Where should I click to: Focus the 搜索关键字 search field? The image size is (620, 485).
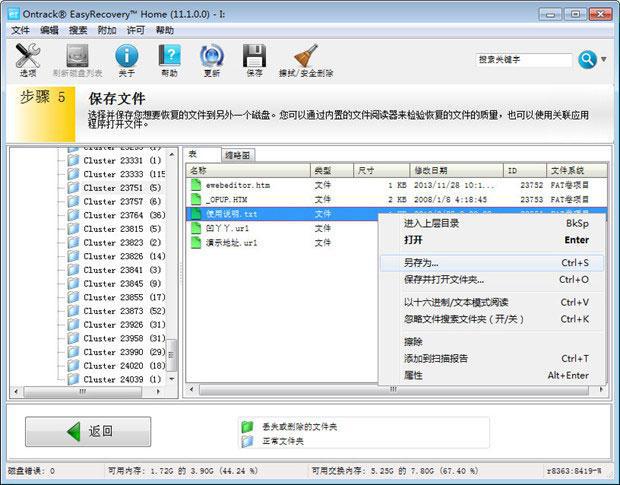524,60
